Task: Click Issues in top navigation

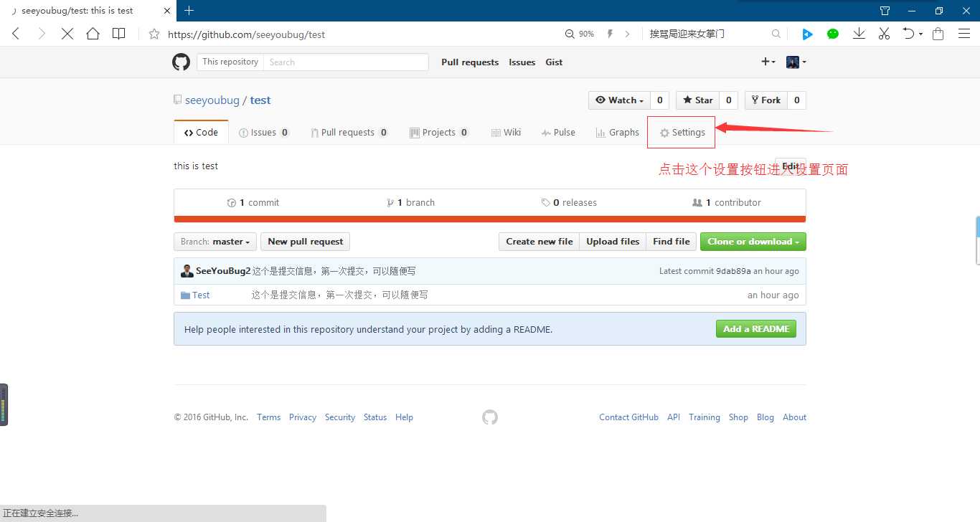Action: click(522, 62)
